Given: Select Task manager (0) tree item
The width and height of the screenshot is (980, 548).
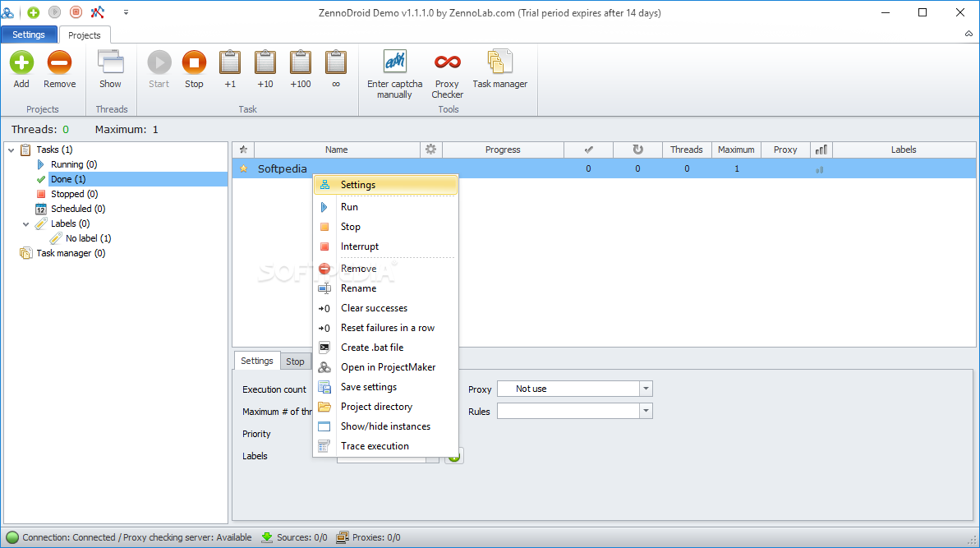Looking at the screenshot, I should click(71, 253).
